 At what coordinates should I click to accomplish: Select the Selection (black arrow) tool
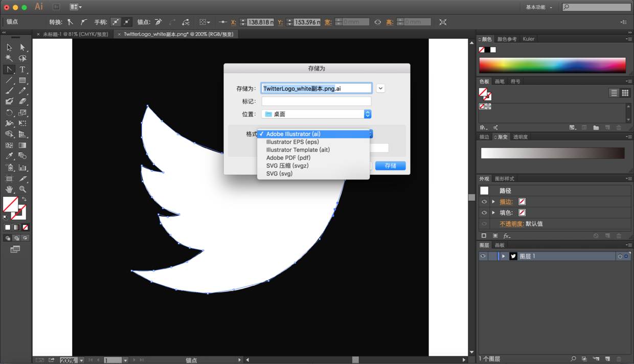point(9,47)
